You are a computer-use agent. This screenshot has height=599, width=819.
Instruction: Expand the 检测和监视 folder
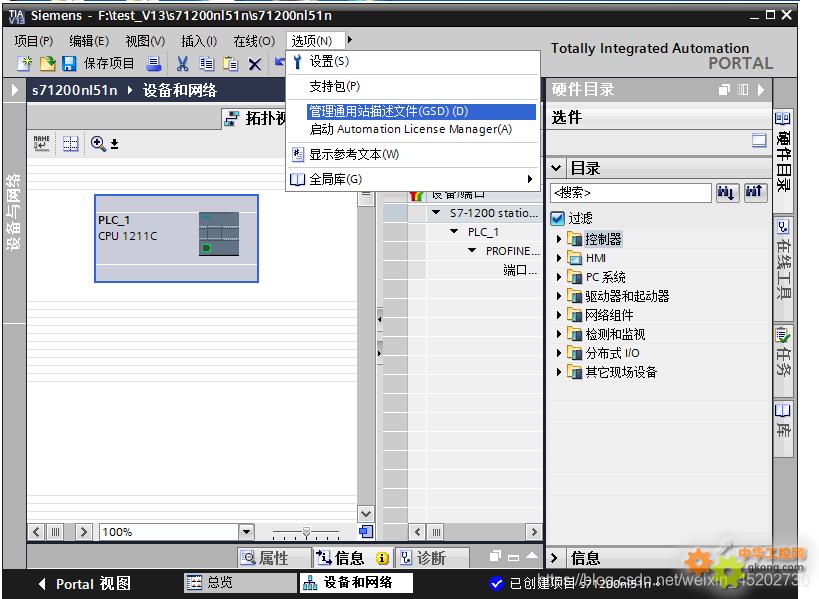click(x=559, y=334)
